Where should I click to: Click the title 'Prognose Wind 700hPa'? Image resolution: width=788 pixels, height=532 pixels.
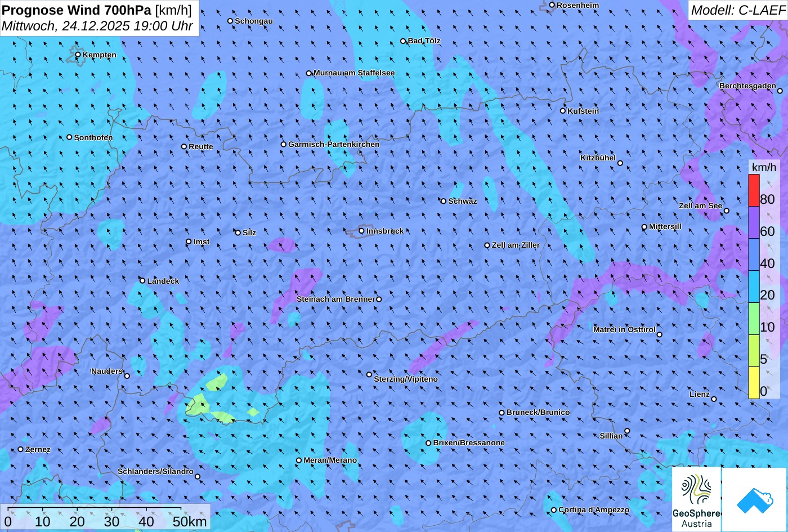click(77, 10)
